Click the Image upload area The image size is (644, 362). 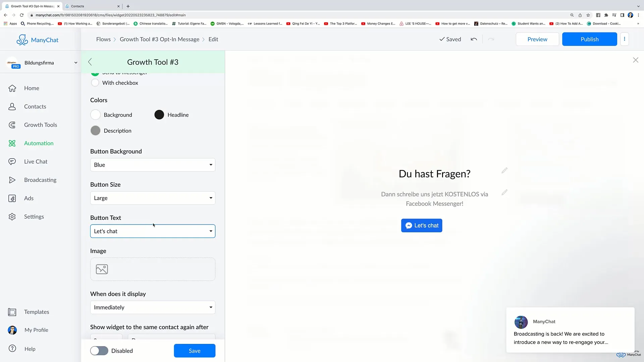pos(153,269)
